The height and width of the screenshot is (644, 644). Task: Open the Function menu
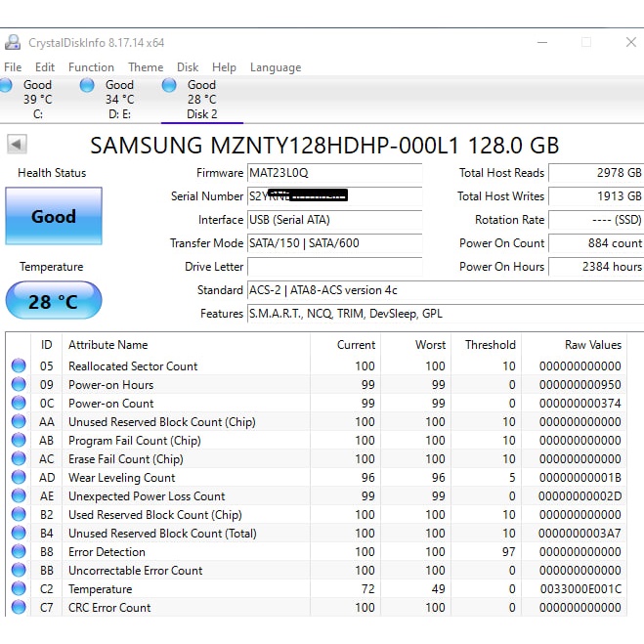(x=91, y=67)
